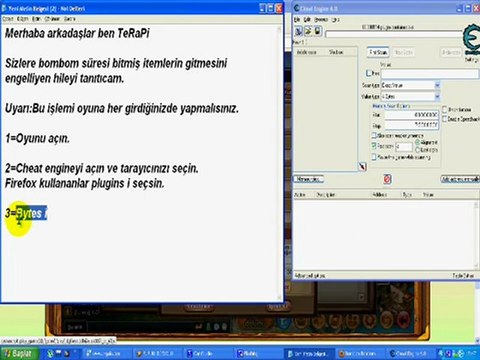Viewport: 480px width, 360px height.
Task: Click Cheat Engine's open process icon
Action: (x=298, y=31)
